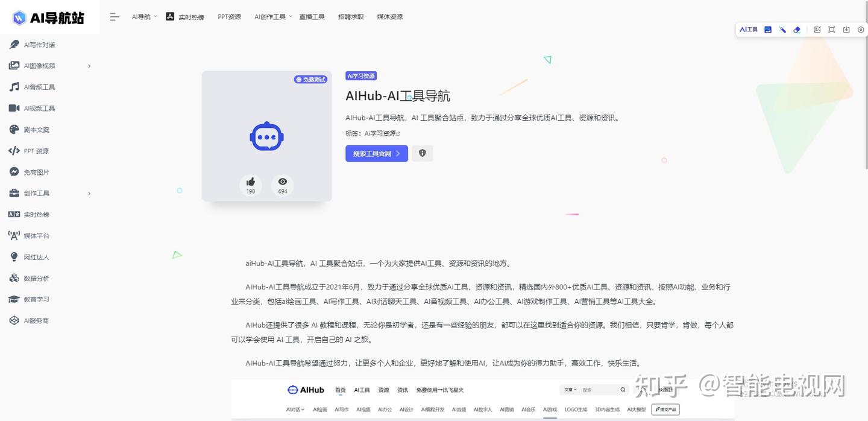Click the shield icon next to 搜索工具官网
Viewport: 868px width, 421px height.
point(423,153)
